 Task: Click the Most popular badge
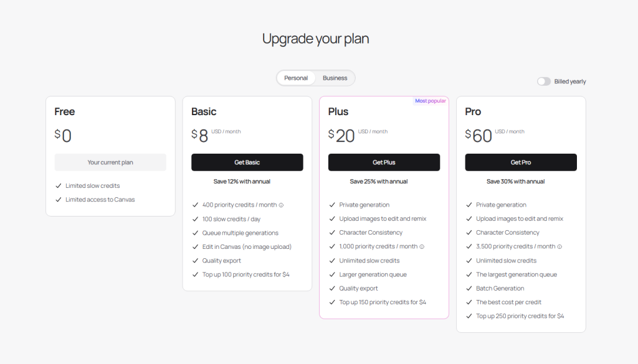tap(431, 101)
